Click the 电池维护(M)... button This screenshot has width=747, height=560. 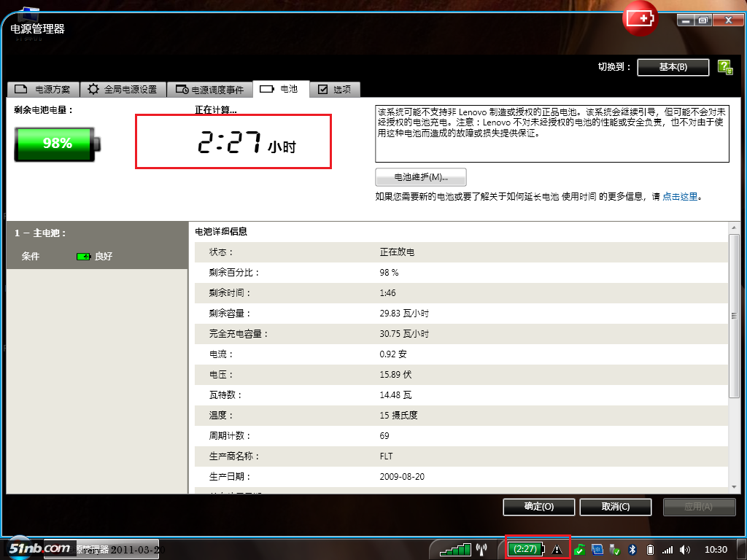(x=420, y=177)
